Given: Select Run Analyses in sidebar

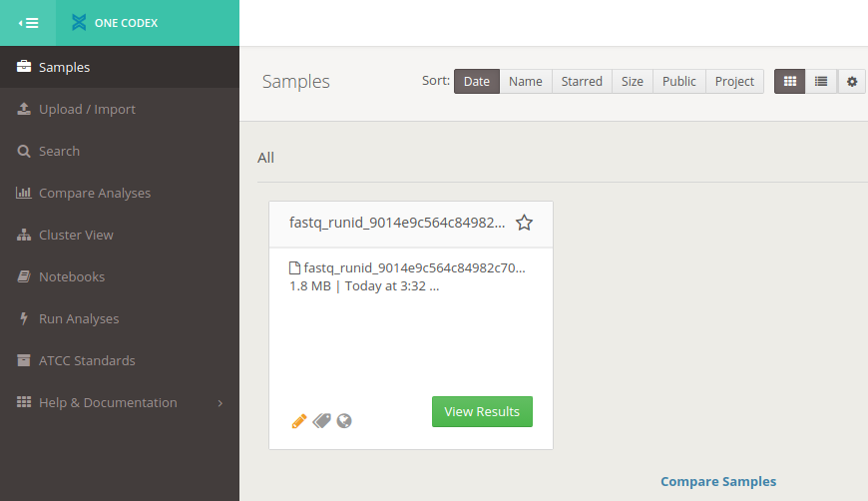Looking at the screenshot, I should 79,319.
